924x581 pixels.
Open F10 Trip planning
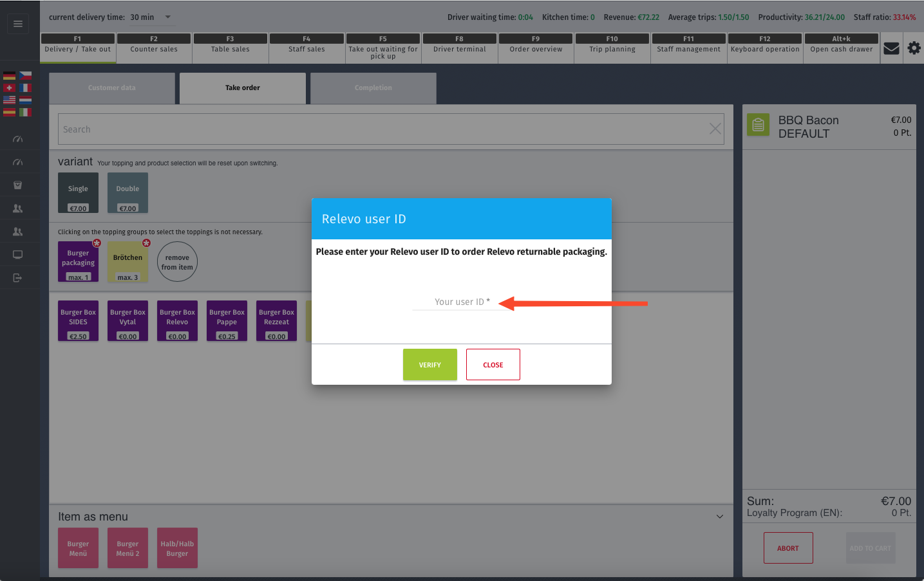pos(612,48)
